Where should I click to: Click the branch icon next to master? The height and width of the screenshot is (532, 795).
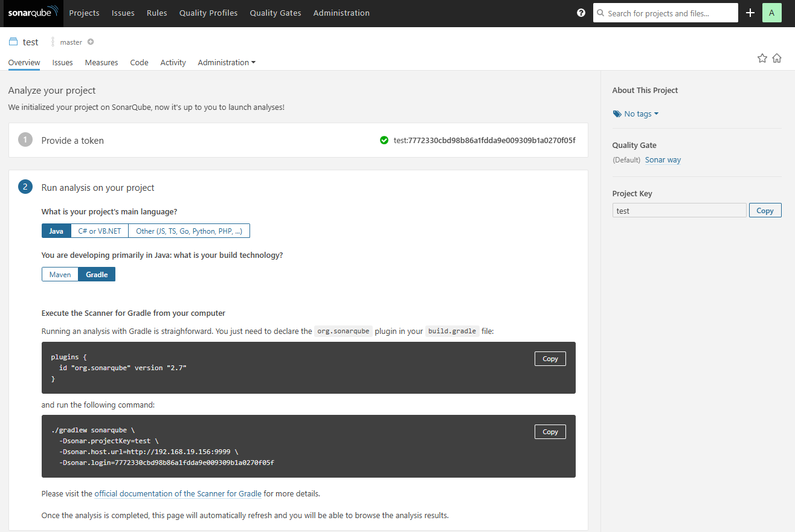(53, 42)
